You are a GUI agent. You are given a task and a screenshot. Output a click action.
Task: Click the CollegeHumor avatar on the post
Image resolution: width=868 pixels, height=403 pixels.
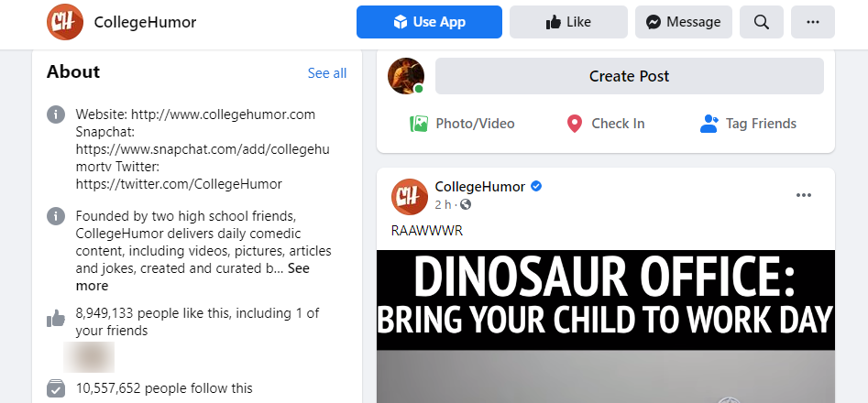[410, 197]
